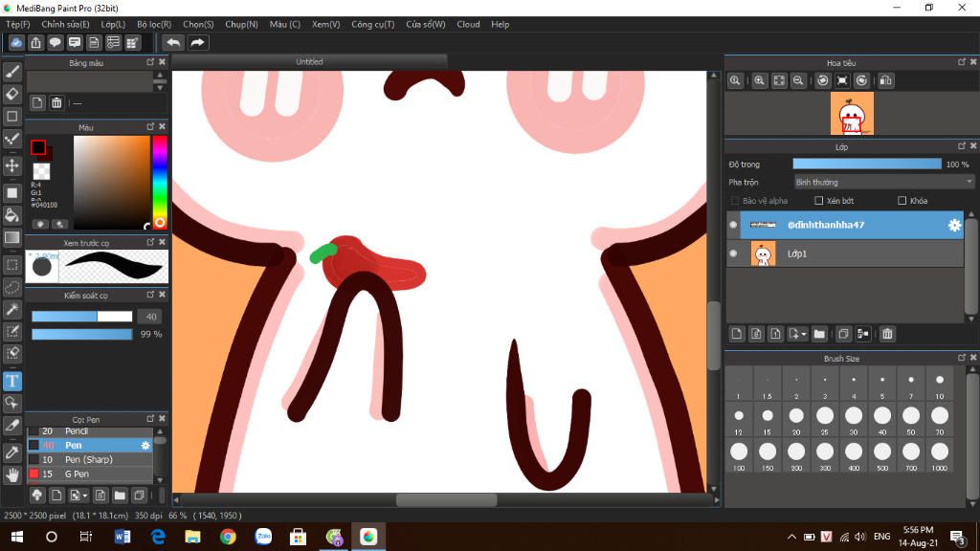Select the Move tool with four arrows
Viewport: 980px width, 551px height.
(12, 165)
